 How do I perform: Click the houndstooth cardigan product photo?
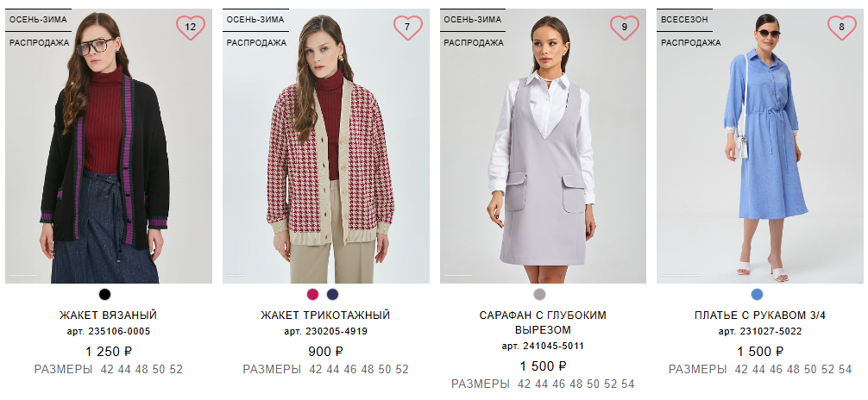point(326,146)
